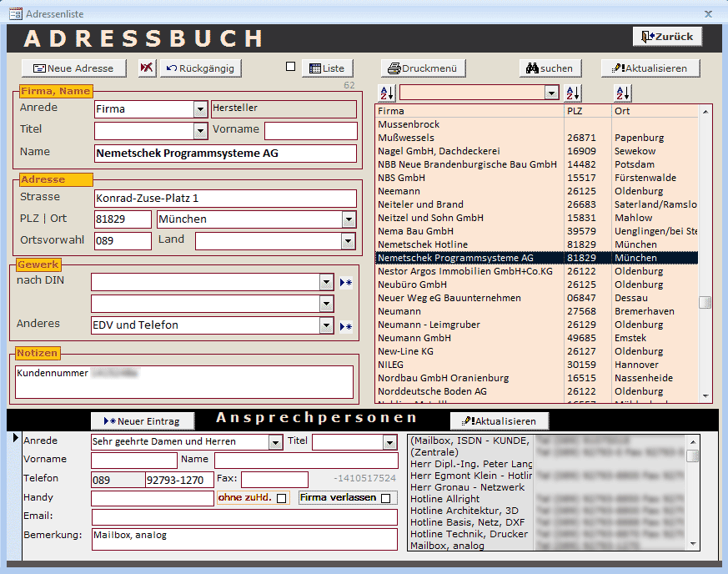This screenshot has height=574, width=728.
Task: Open the nach DIN dropdown
Action: point(326,282)
